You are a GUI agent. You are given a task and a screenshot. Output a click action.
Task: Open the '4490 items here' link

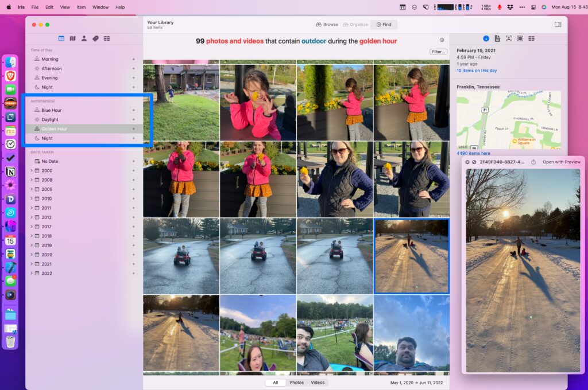point(473,153)
